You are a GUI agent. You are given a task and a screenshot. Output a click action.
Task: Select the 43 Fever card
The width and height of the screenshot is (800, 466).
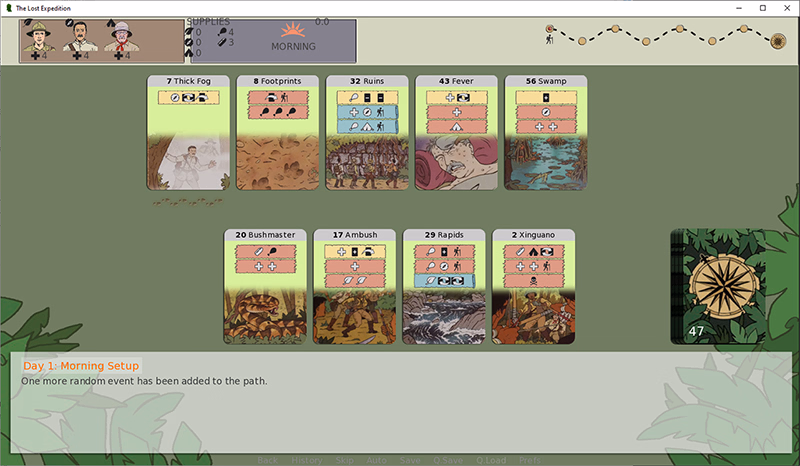(456, 133)
